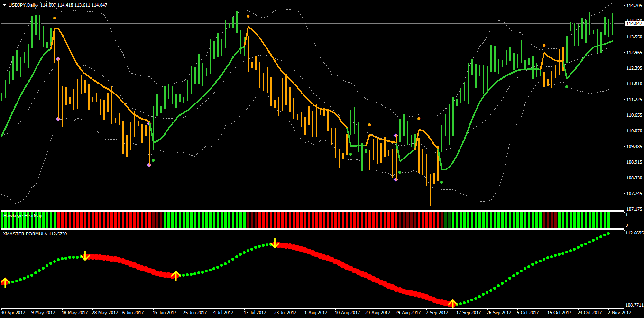Viewport: 644px width, 318px height.
Task: Click the 111.810 price axis label
Action: (634, 84)
